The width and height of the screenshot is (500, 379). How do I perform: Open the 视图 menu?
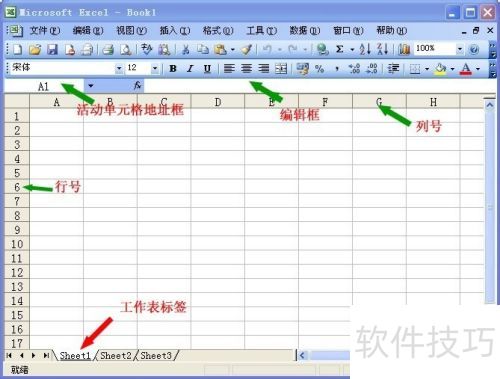(131, 31)
